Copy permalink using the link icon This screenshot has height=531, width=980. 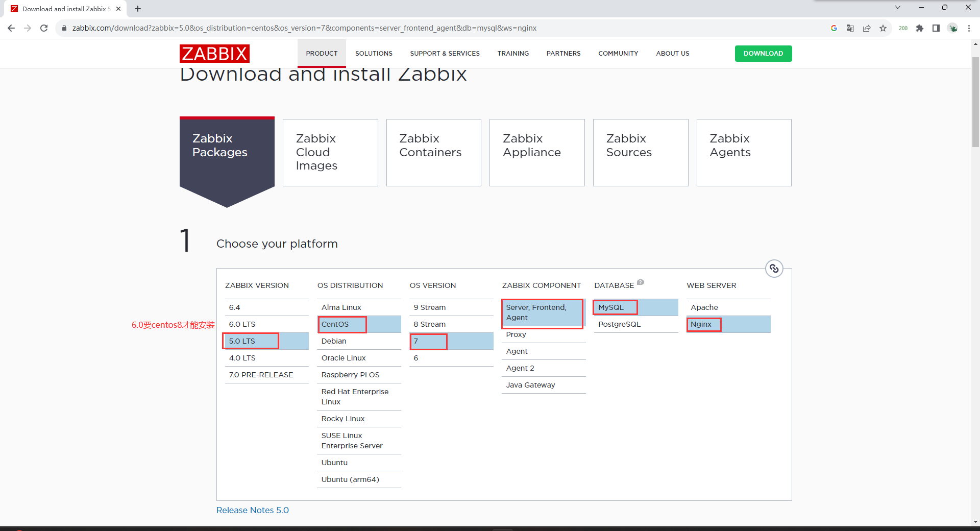(x=774, y=269)
